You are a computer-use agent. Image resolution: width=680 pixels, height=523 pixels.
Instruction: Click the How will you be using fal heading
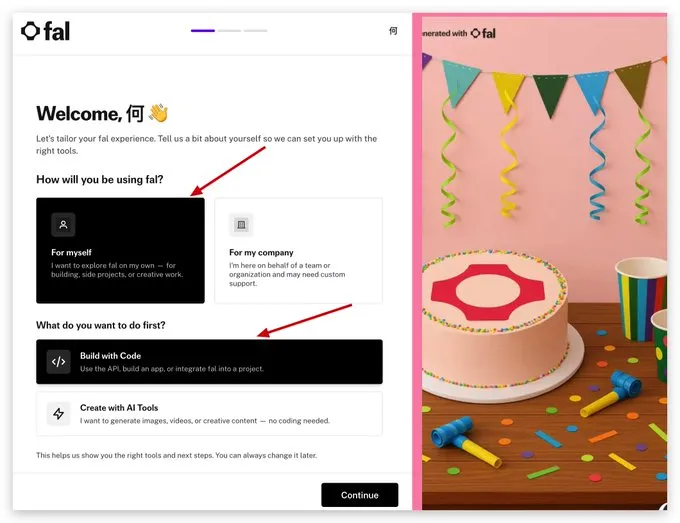100,180
